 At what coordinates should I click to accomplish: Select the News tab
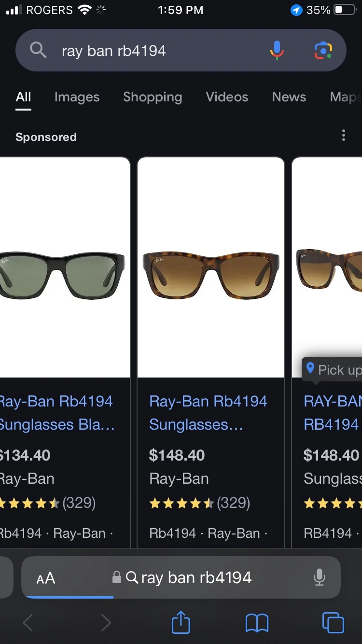coord(289,97)
